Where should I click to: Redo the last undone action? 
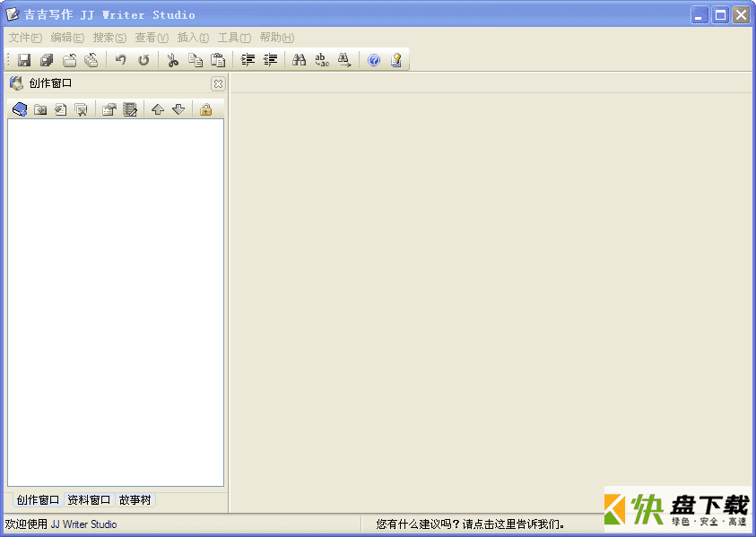(143, 60)
